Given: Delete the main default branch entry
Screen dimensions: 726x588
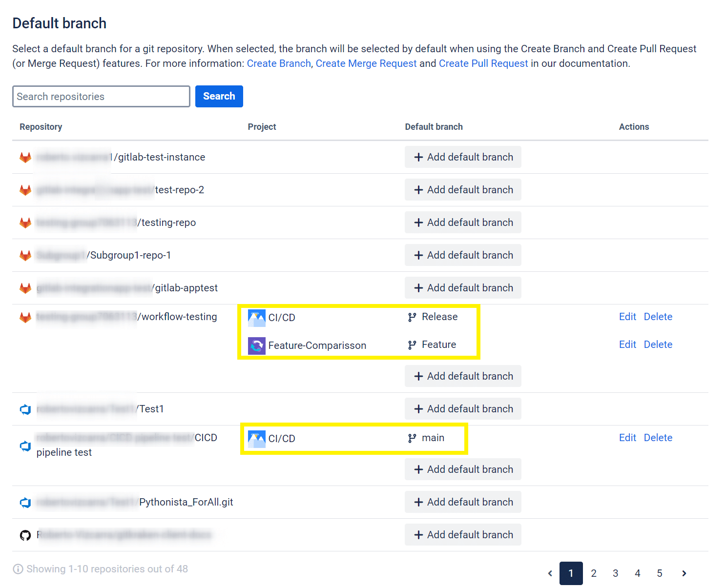Looking at the screenshot, I should pyautogui.click(x=658, y=438).
